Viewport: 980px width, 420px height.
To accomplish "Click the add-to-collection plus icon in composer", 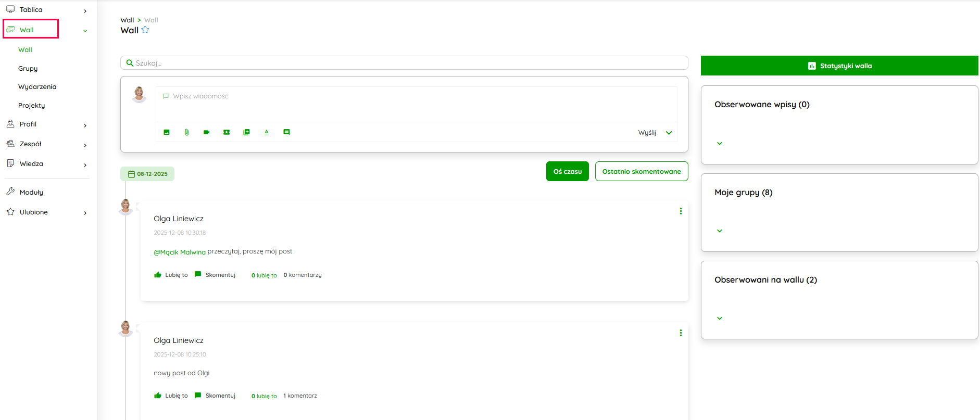I will pos(247,132).
